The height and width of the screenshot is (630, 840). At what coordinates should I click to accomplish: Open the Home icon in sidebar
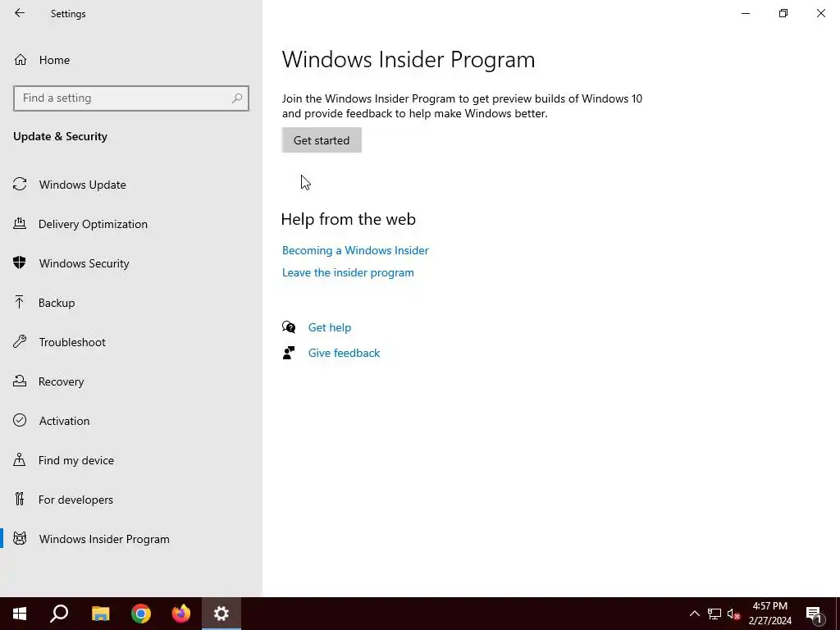21,59
